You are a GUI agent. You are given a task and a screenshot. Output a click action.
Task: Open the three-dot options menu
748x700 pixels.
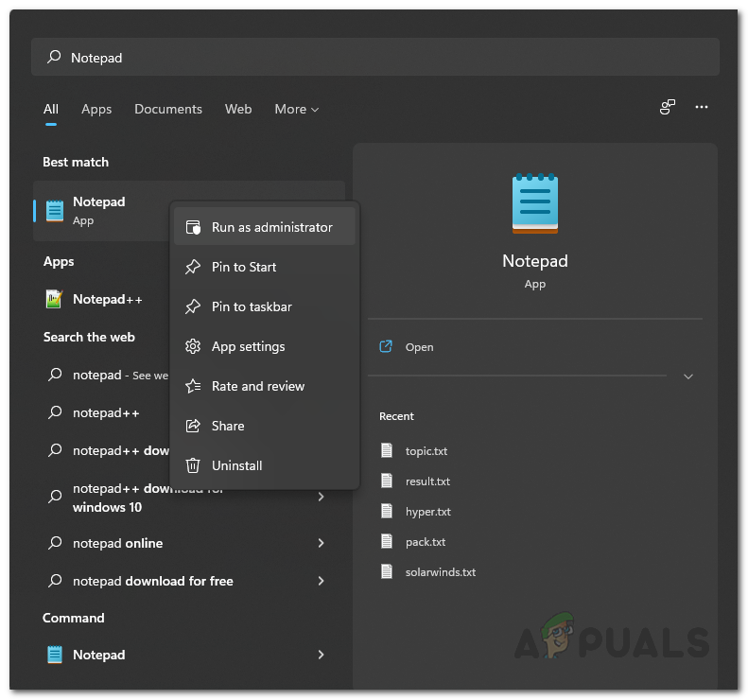click(x=702, y=107)
